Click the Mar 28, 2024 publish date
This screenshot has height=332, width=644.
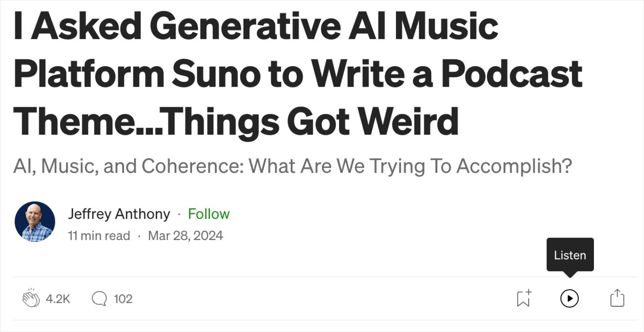[185, 236]
